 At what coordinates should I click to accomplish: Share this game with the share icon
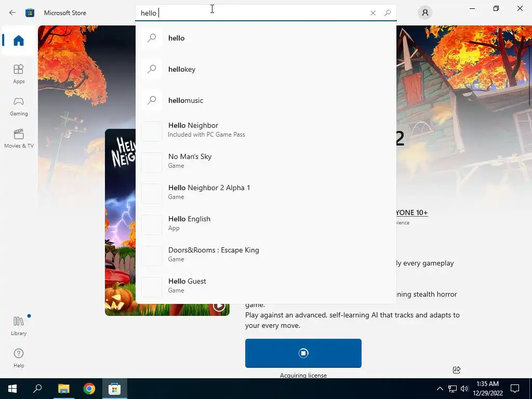(457, 370)
